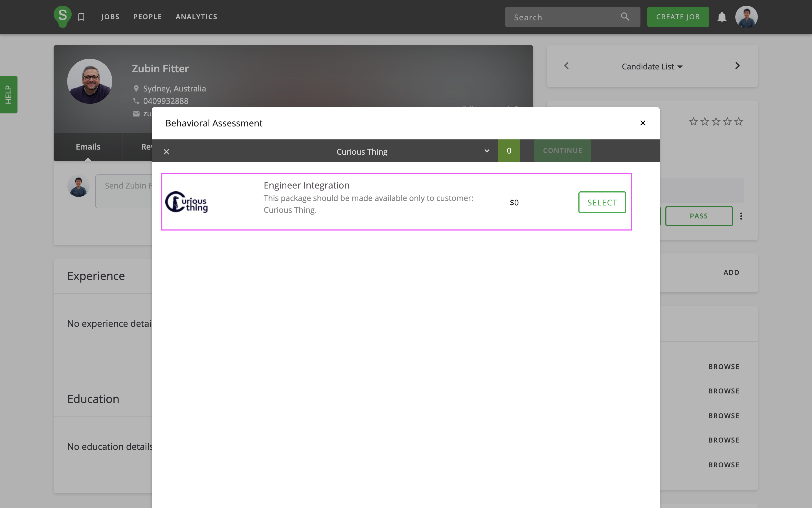The image size is (812, 508).
Task: Rate candidate three stars
Action: [x=716, y=121]
